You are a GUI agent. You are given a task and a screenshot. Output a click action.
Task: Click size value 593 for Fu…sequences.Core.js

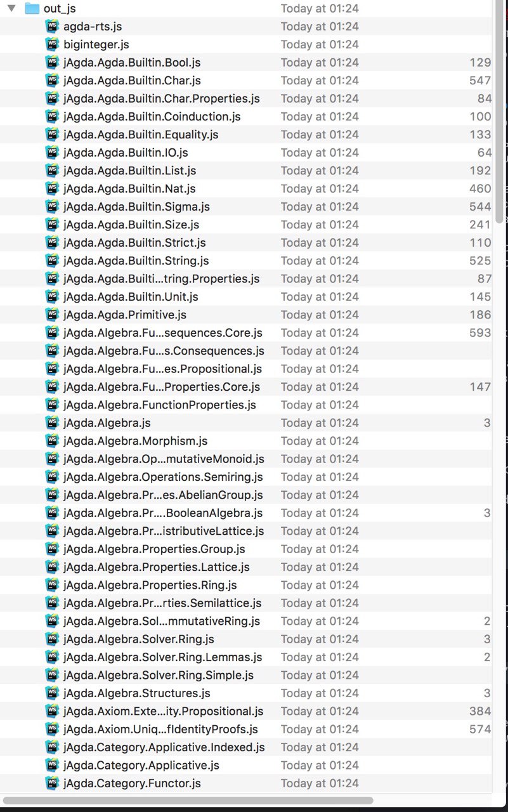point(480,332)
